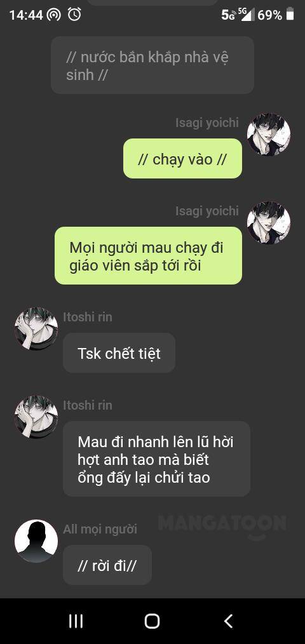Tap the Android back navigation arrow
Screen dimensions: 305x644
tap(229, 621)
